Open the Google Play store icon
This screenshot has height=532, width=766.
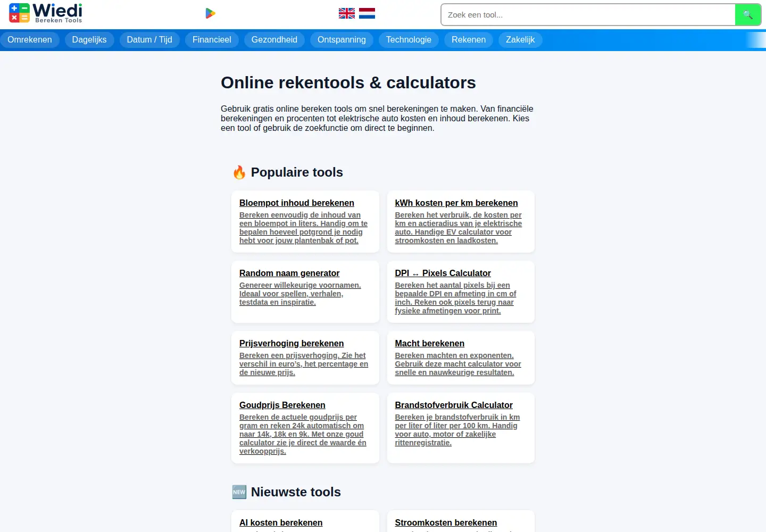210,13
